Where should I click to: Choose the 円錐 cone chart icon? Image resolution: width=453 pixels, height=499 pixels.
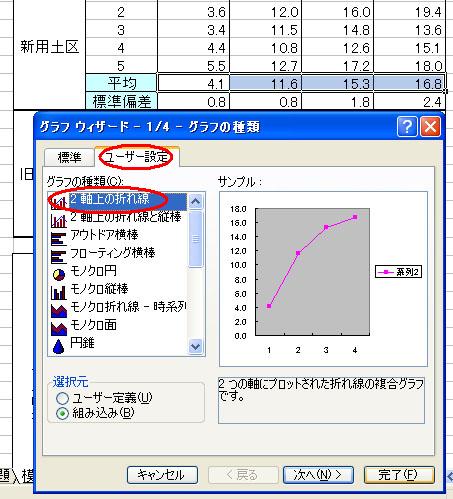[59, 346]
